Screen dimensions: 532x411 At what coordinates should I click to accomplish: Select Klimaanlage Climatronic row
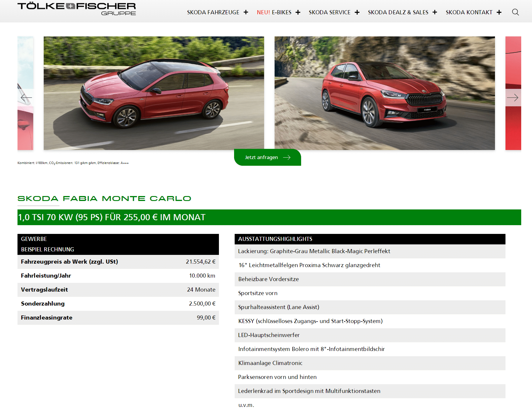(x=370, y=363)
